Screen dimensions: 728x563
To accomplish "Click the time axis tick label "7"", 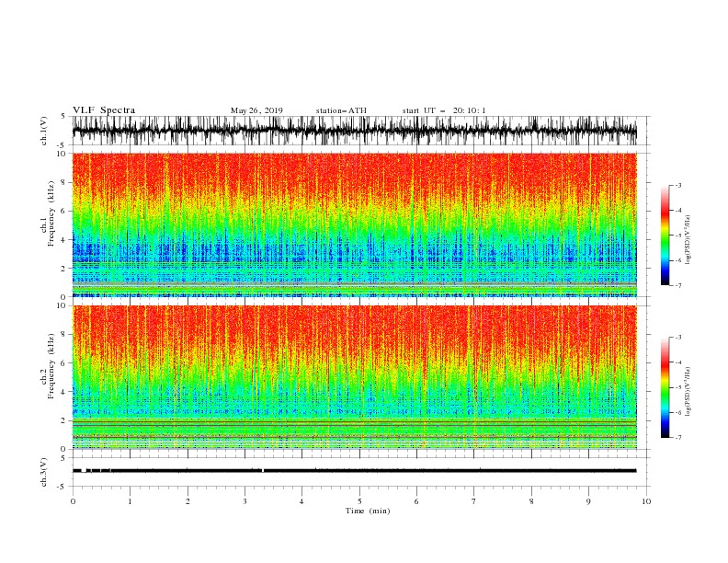I will [474, 501].
